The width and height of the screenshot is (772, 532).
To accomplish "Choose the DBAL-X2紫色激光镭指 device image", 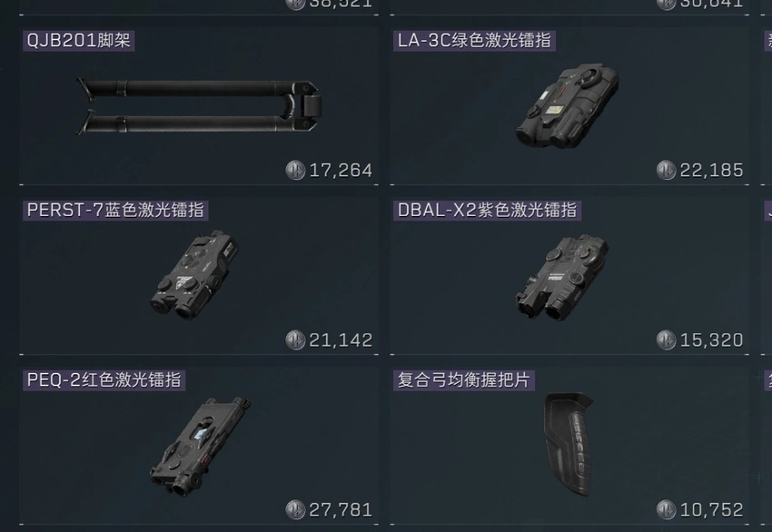I will [562, 277].
